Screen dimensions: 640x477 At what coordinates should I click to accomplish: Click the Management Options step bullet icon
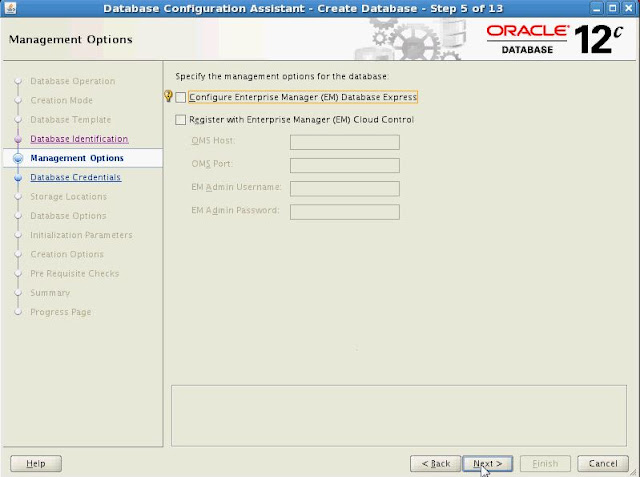[x=18, y=158]
